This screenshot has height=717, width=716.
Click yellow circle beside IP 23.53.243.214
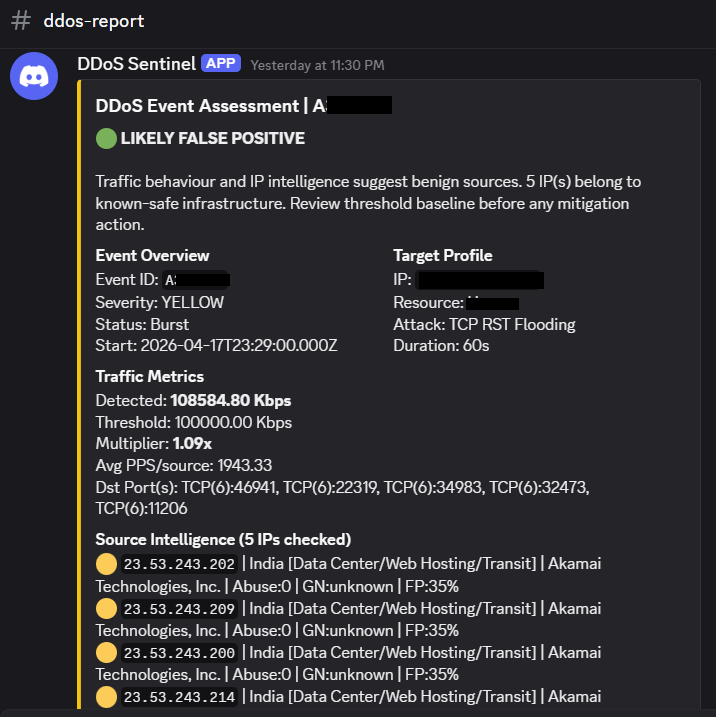point(106,696)
